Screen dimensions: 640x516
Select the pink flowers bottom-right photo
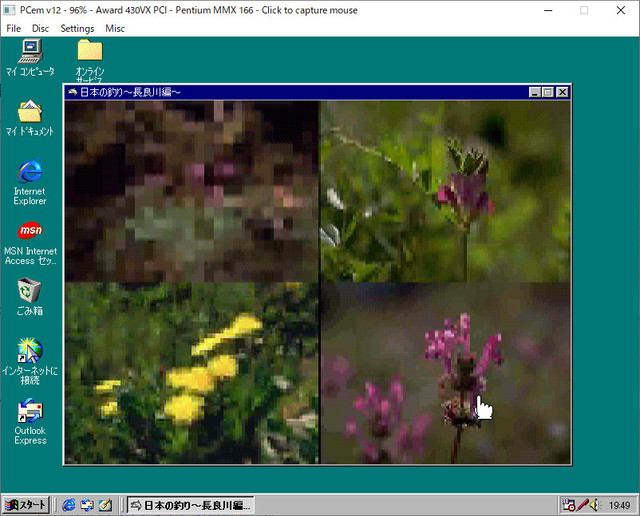click(x=445, y=373)
